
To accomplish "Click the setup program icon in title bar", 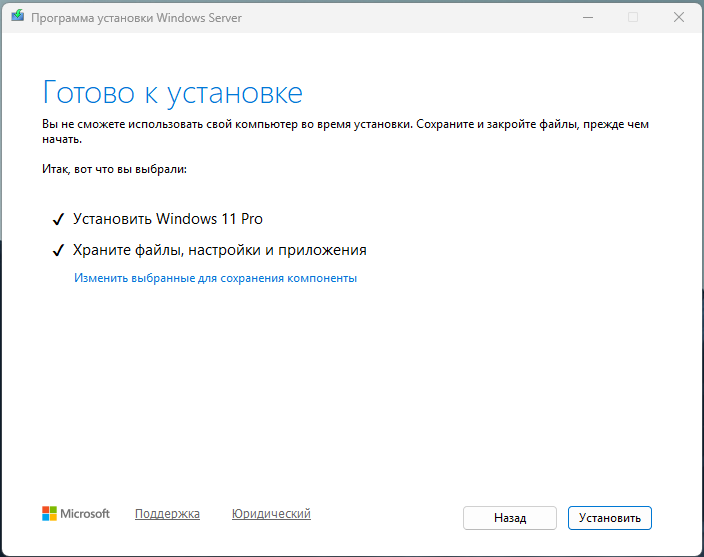I will coord(18,18).
